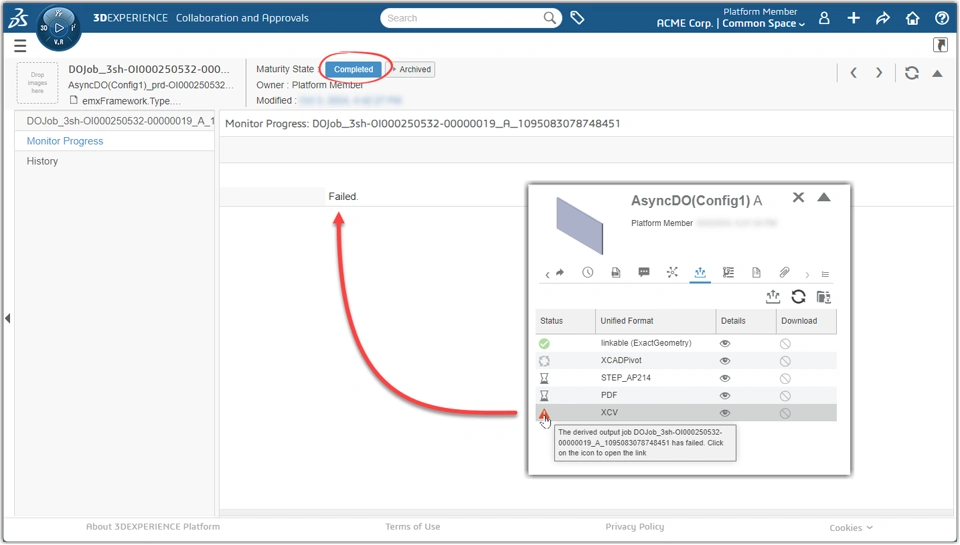The height and width of the screenshot is (545, 960).
Task: Open Privacy Policy link
Action: 634,527
